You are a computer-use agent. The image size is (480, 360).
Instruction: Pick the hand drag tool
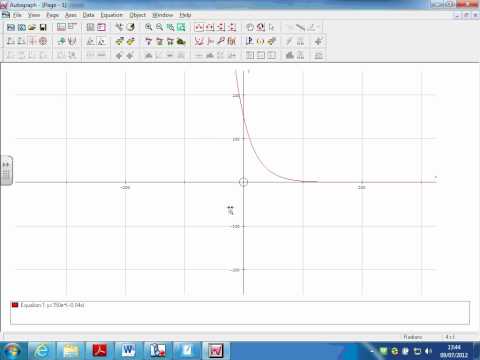tap(250, 27)
